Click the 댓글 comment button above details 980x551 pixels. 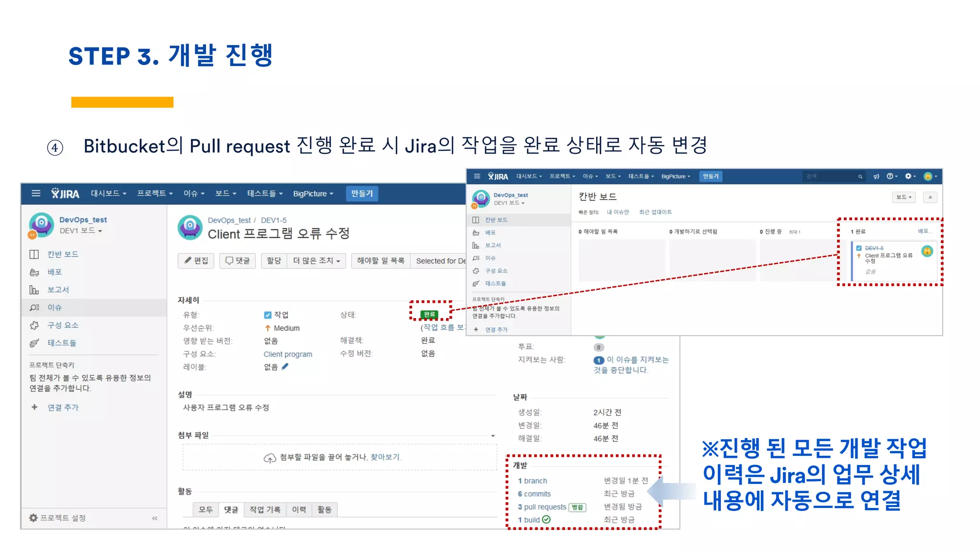(238, 261)
